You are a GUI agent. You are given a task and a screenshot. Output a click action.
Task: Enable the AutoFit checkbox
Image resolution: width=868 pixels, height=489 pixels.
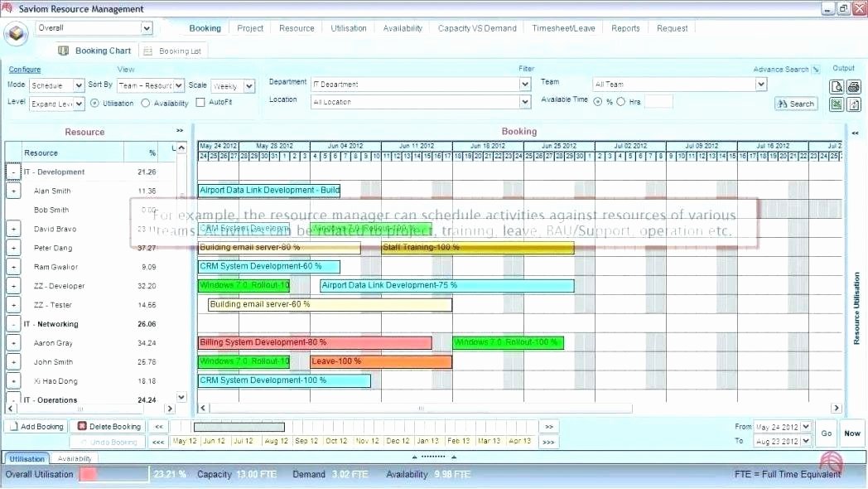[200, 103]
